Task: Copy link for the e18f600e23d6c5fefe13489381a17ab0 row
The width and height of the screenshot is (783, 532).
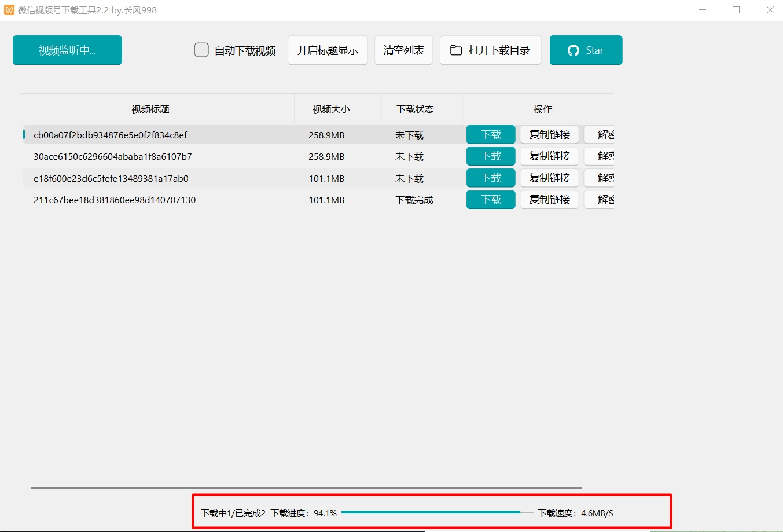Action: pyautogui.click(x=549, y=178)
